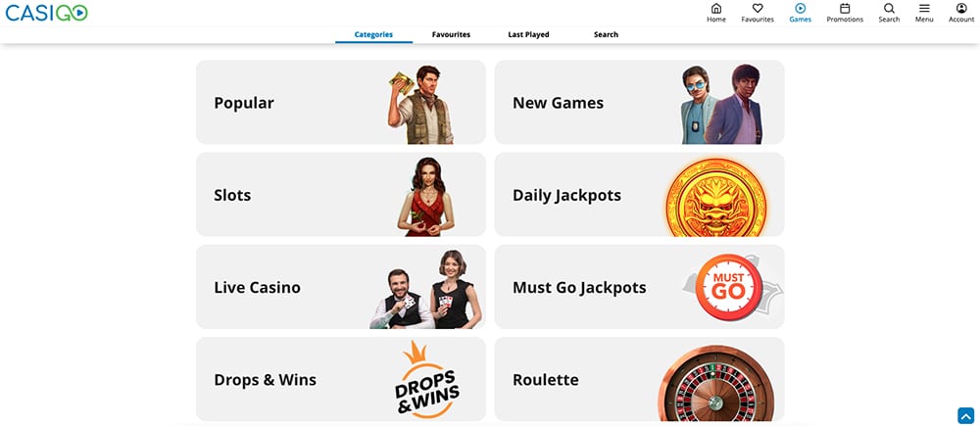Select the Categories tab
Image resolution: width=980 pixels, height=426 pixels.
tap(373, 35)
